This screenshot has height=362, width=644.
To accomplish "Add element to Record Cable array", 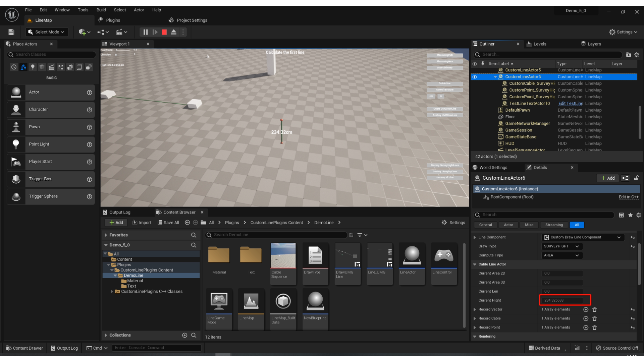I will click(586, 318).
